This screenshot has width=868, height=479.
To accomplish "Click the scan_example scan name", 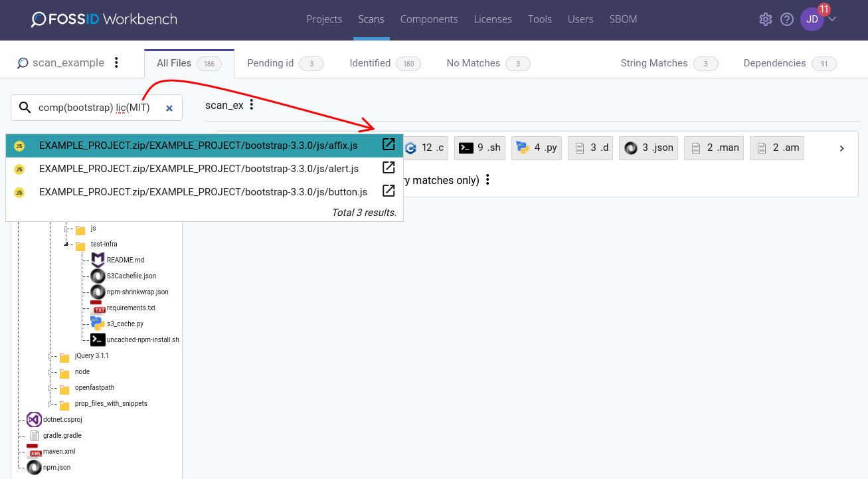I will (x=68, y=63).
